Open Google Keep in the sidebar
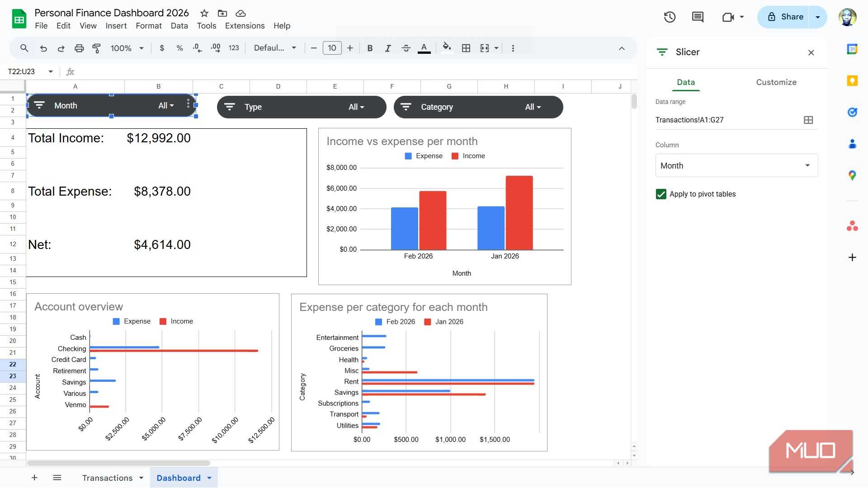The width and height of the screenshot is (868, 488). pos(853,80)
